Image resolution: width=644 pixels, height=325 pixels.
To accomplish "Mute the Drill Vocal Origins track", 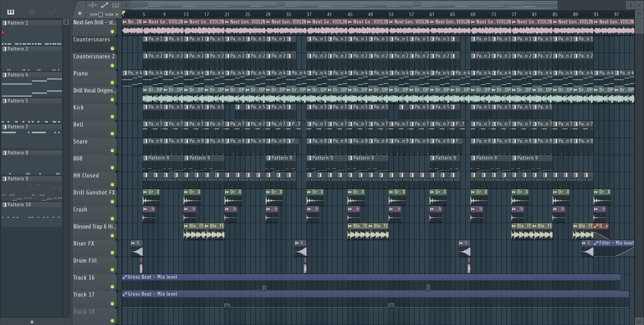I will point(112,100).
